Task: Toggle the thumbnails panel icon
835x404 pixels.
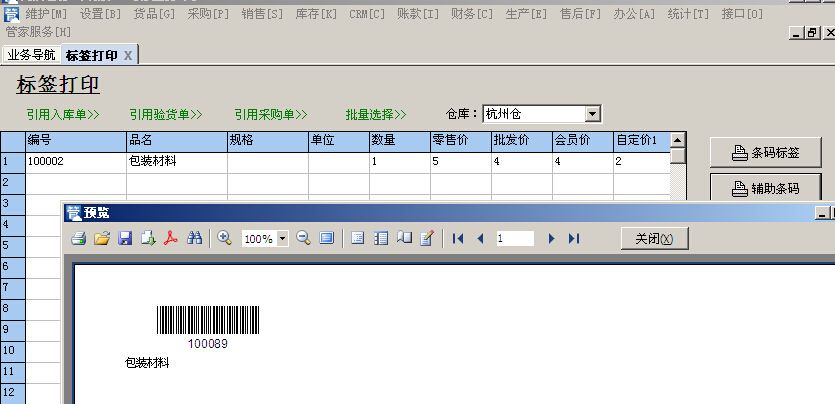Action: (381, 238)
